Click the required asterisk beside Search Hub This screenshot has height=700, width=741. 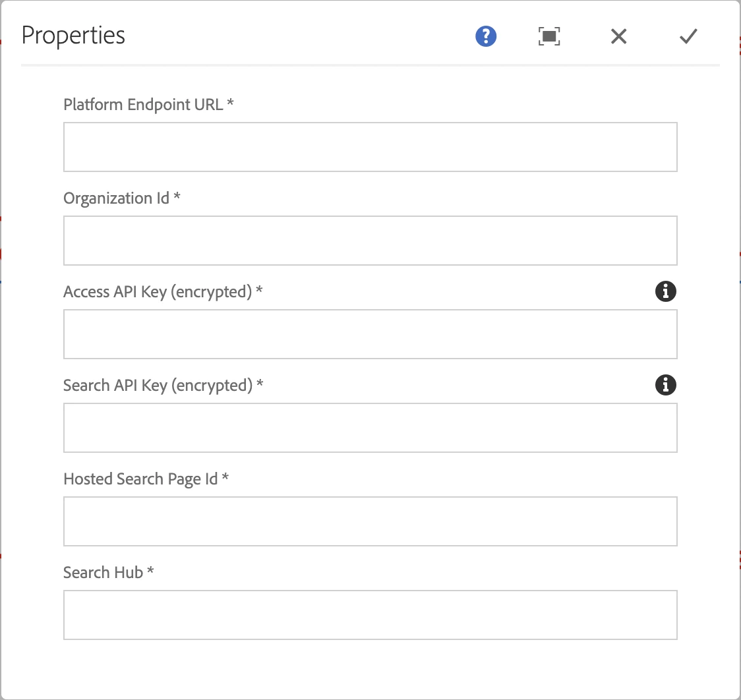point(150,572)
